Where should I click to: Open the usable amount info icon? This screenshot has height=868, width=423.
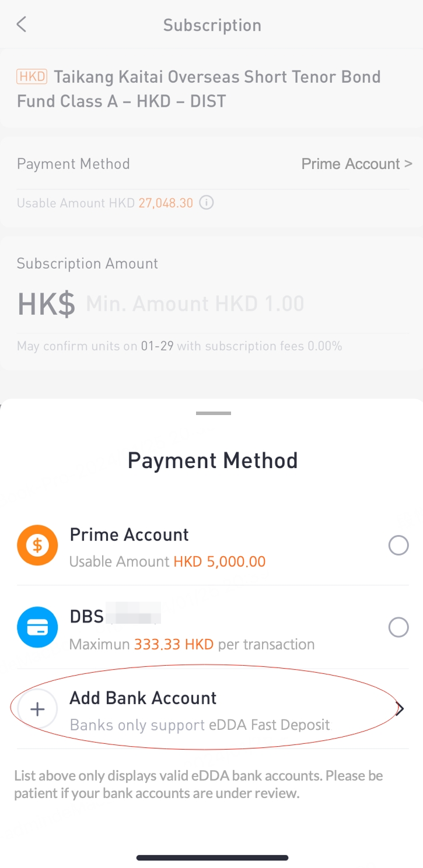click(x=206, y=203)
